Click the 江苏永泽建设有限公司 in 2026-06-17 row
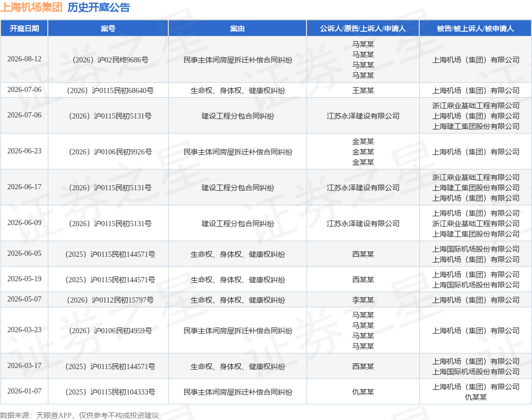This screenshot has width=532, height=420. point(363,188)
